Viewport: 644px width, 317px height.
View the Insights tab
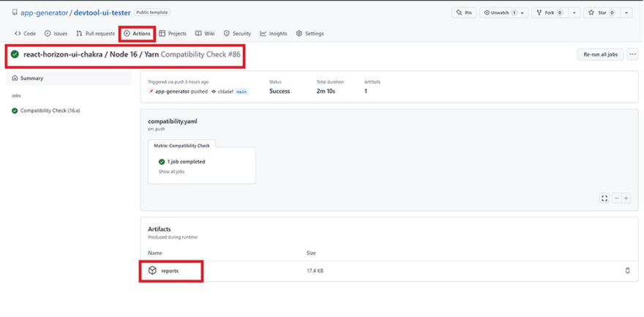pyautogui.click(x=274, y=34)
